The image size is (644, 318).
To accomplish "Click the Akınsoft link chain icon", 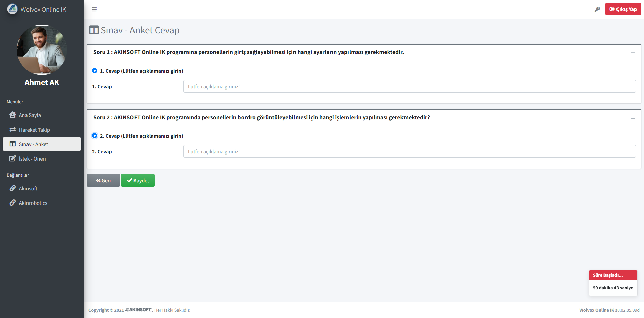I will pos(13,188).
